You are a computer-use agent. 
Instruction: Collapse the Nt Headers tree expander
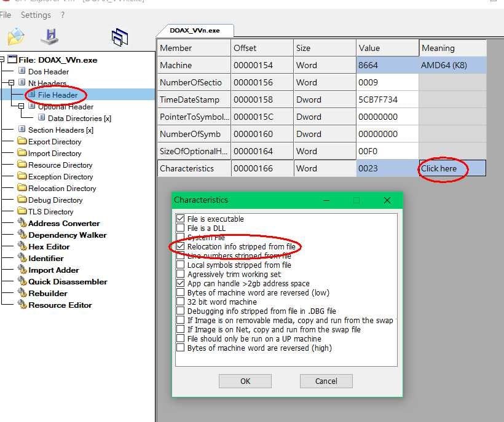[11, 82]
